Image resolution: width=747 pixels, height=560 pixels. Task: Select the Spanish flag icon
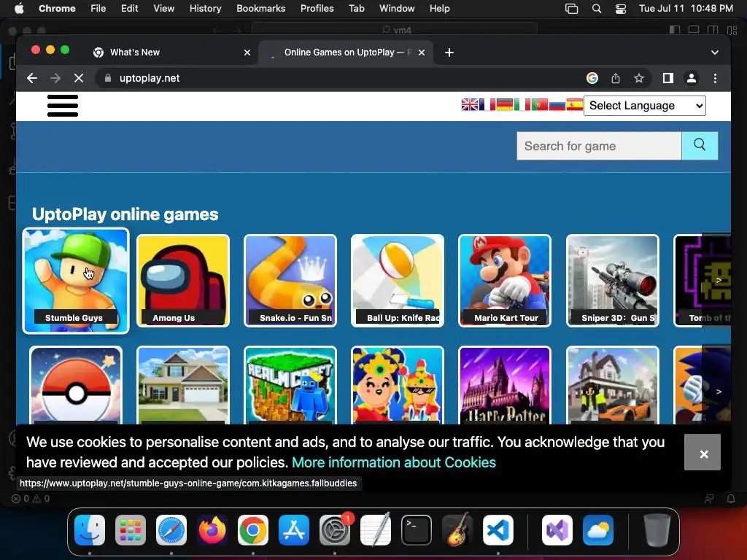(575, 105)
